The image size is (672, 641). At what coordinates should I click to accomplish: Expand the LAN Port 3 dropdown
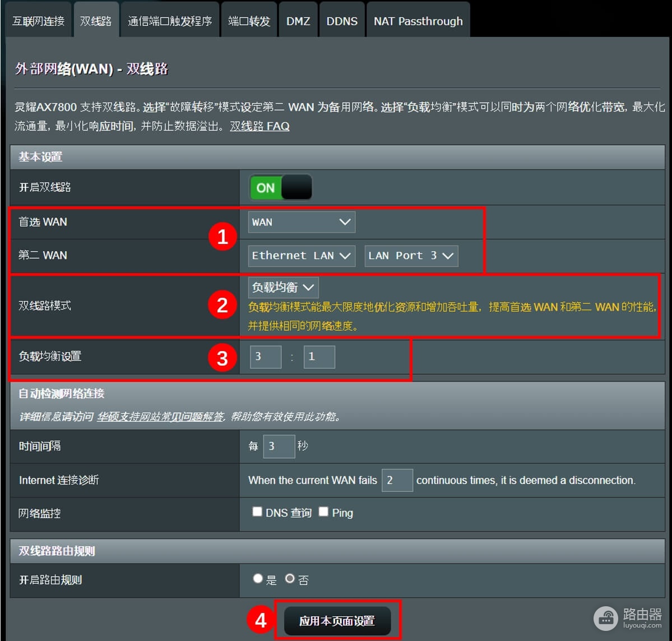(x=411, y=256)
